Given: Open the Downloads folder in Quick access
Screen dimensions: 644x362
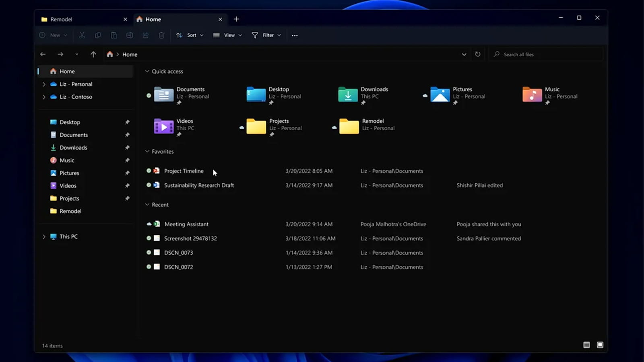Looking at the screenshot, I should (349, 95).
